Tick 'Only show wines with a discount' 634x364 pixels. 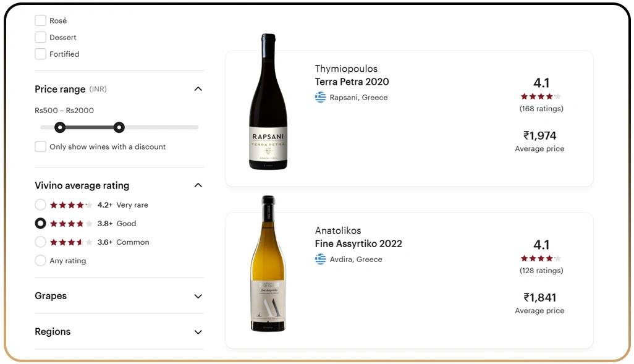pyautogui.click(x=40, y=147)
